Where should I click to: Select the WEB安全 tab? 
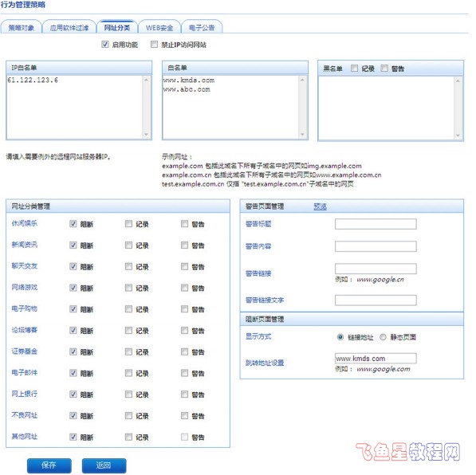(159, 28)
